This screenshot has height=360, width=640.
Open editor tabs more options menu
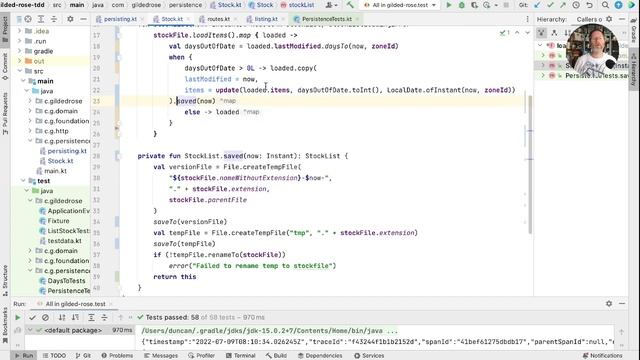[x=527, y=19]
